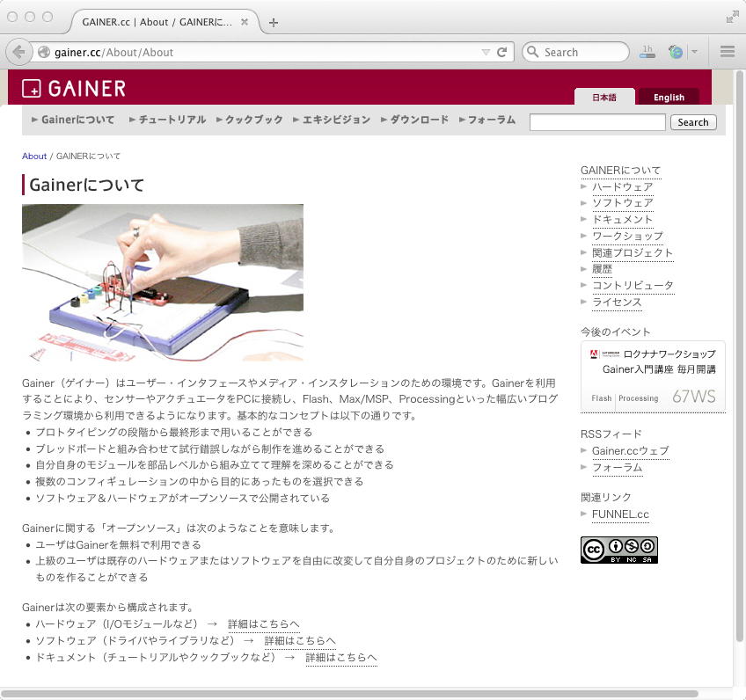Open the ライセンス sidebar link
Image resolution: width=746 pixels, height=700 pixels.
click(x=617, y=302)
